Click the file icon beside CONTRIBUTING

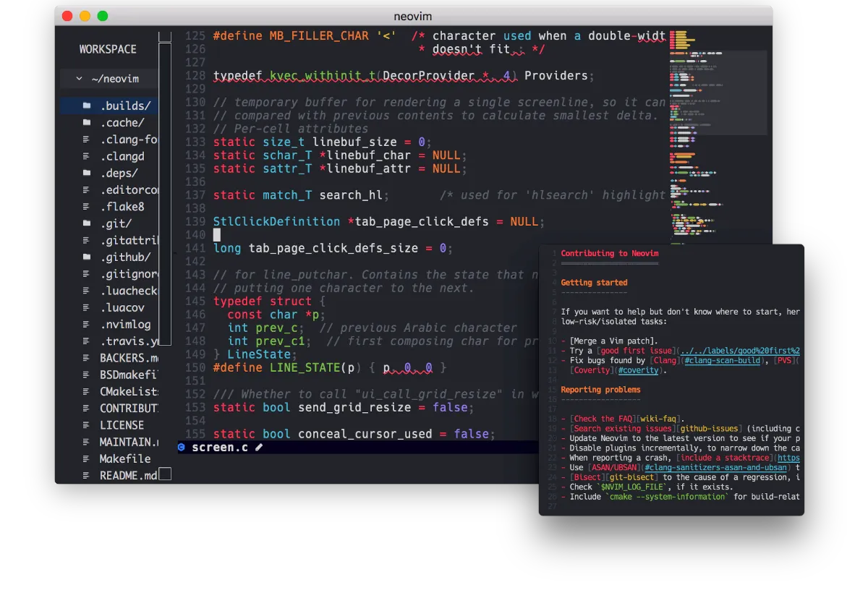tap(87, 408)
